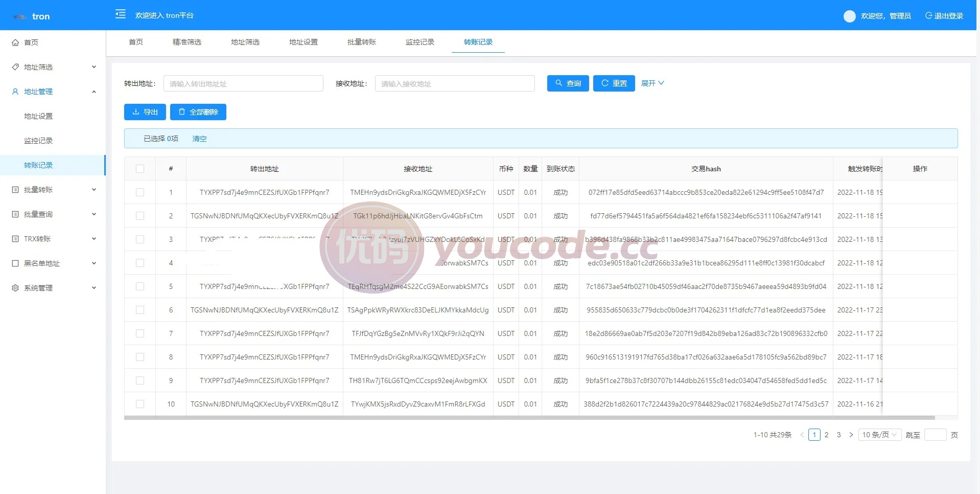Focus the 转出地址 input field
This screenshot has height=494, width=980.
point(243,83)
